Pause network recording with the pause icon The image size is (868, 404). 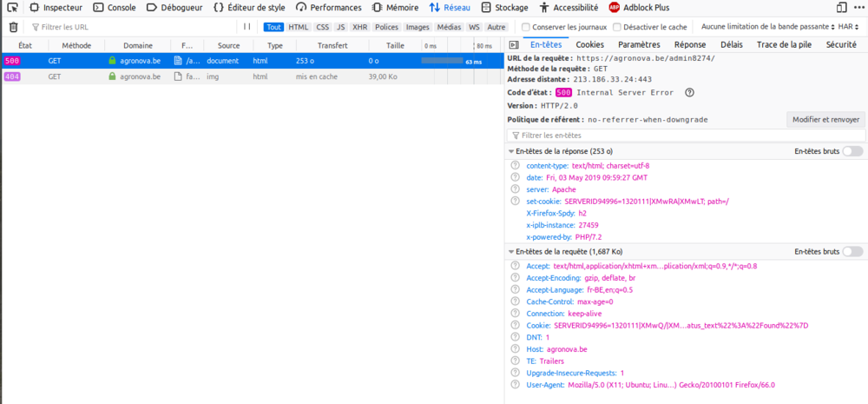[x=247, y=27]
